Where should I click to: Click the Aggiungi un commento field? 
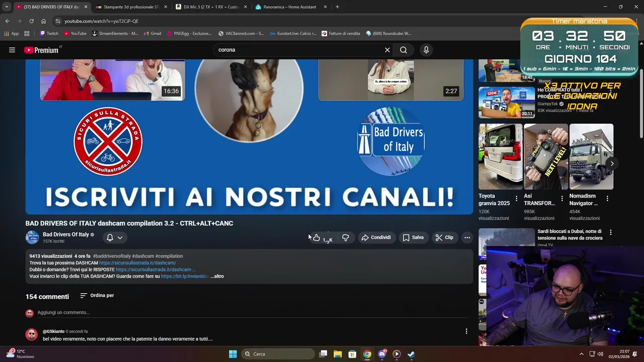[x=253, y=313]
